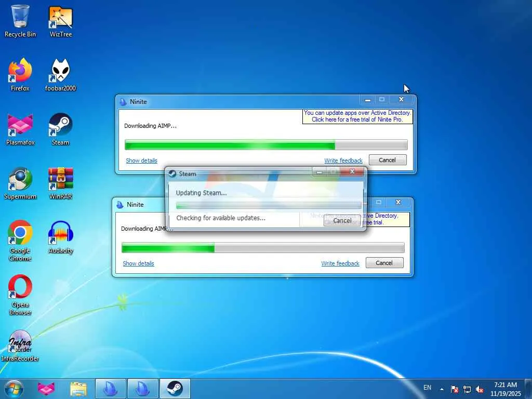Viewport: 532px width, 399px height.
Task: Open Windows Explorer from the taskbar
Action: [x=78, y=389]
